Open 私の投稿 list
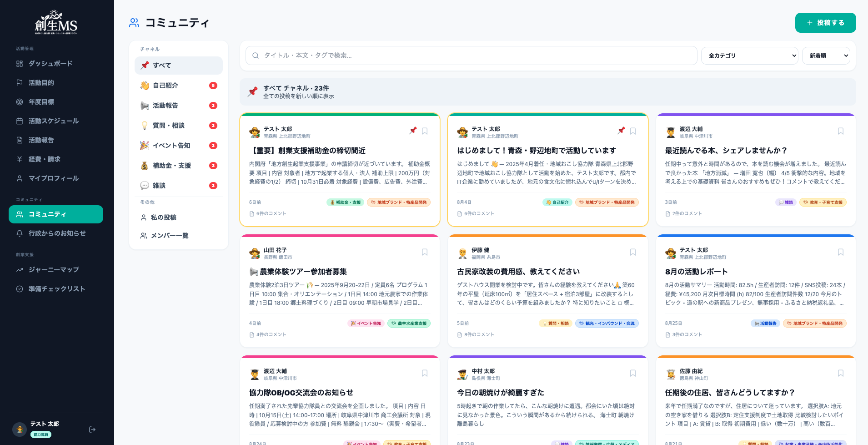This screenshot has width=868, height=445. [x=179, y=217]
